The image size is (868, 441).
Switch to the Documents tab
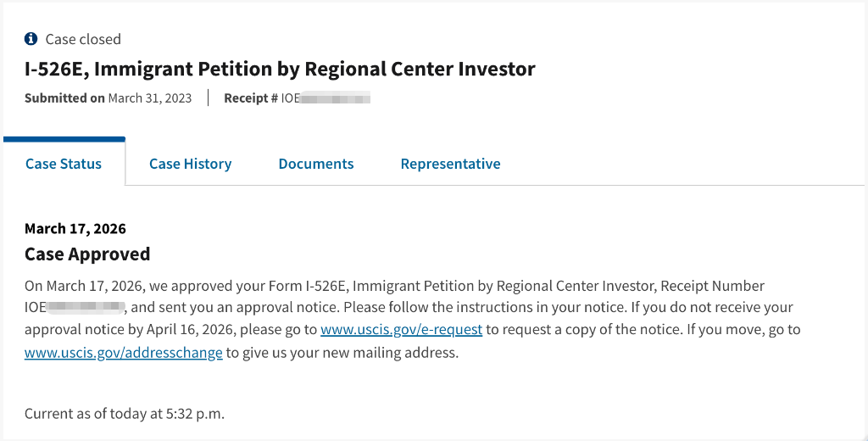click(316, 164)
